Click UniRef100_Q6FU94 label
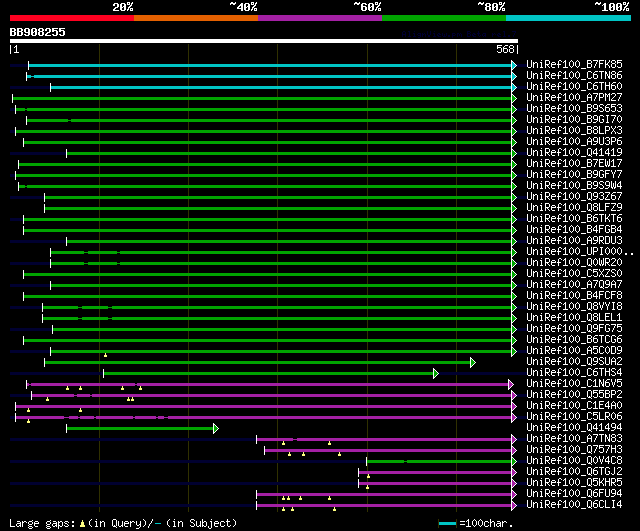Screen dimensions: 640x531 coord(574,494)
